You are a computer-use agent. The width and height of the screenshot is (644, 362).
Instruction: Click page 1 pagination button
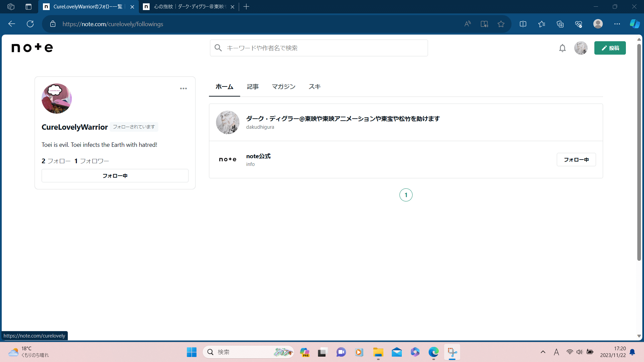[406, 195]
